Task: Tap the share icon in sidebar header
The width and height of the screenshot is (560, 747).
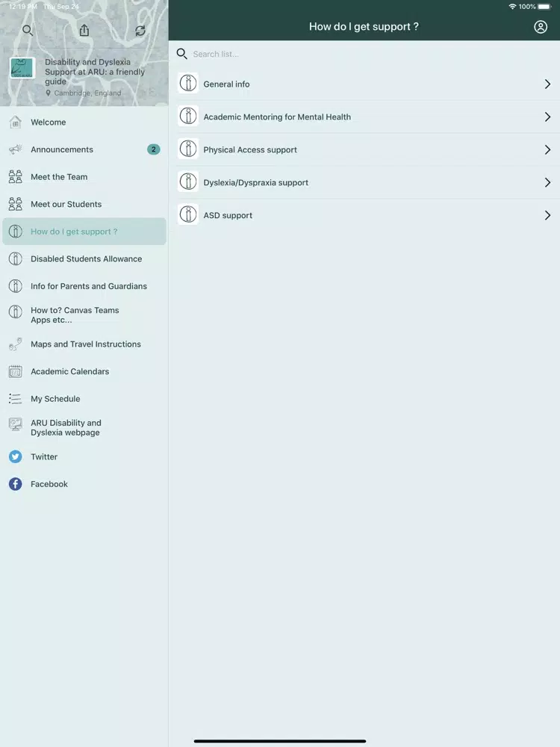Action: [84, 31]
